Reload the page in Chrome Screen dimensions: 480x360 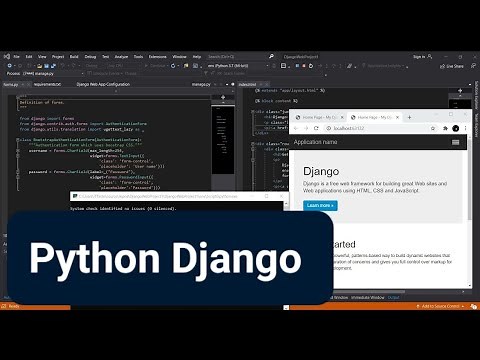click(316, 128)
